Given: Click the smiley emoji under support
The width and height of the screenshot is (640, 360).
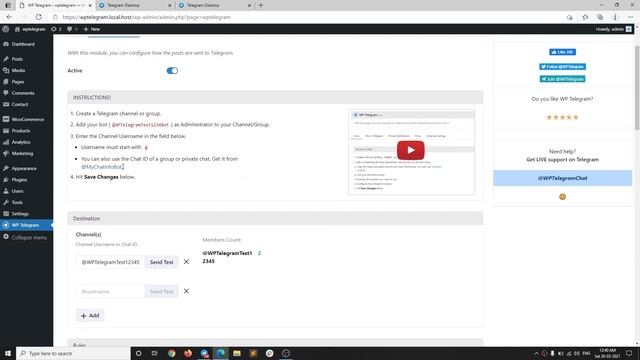Looking at the screenshot, I should click(x=562, y=197).
